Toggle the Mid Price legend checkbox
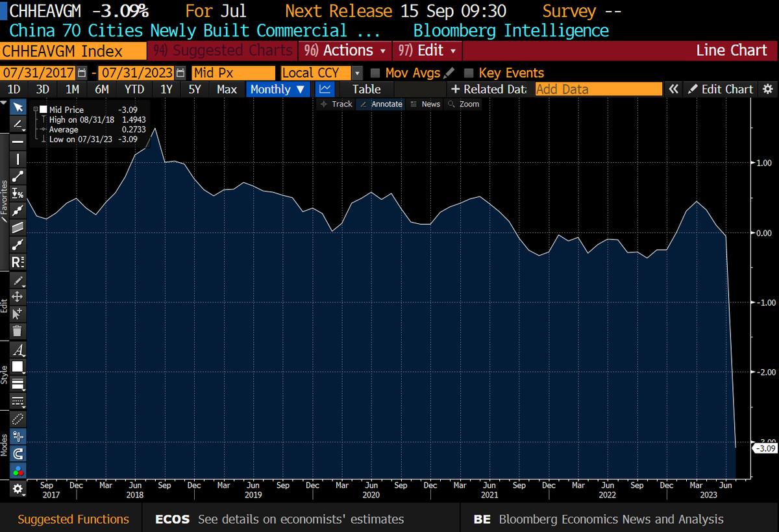 pos(43,110)
